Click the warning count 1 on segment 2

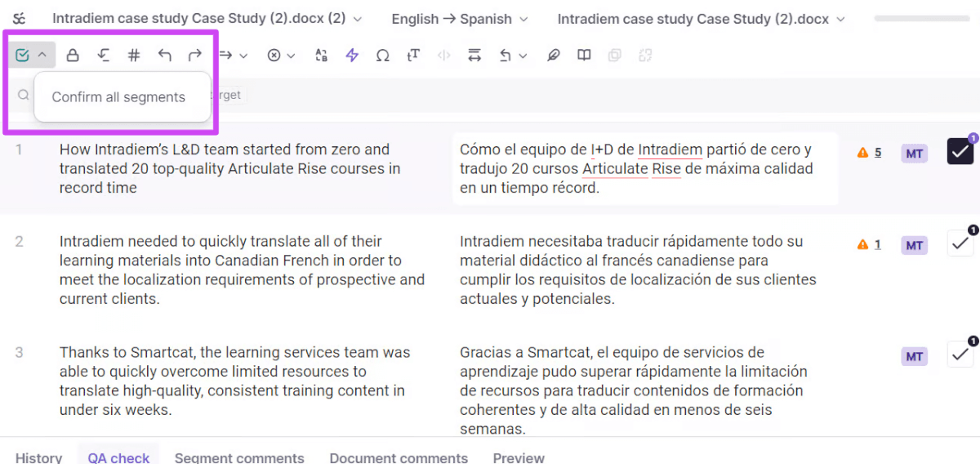[878, 245]
